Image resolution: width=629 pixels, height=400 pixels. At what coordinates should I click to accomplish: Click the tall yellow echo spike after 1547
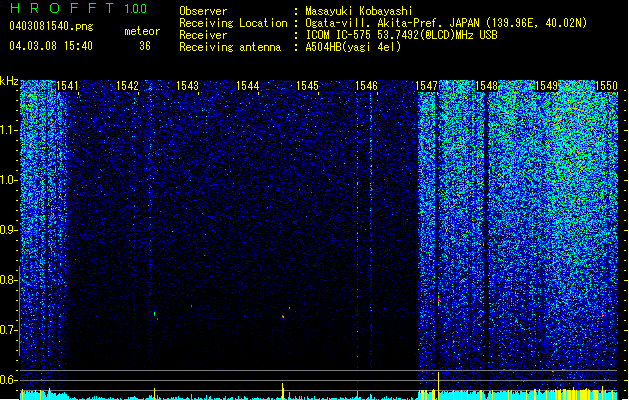click(438, 385)
